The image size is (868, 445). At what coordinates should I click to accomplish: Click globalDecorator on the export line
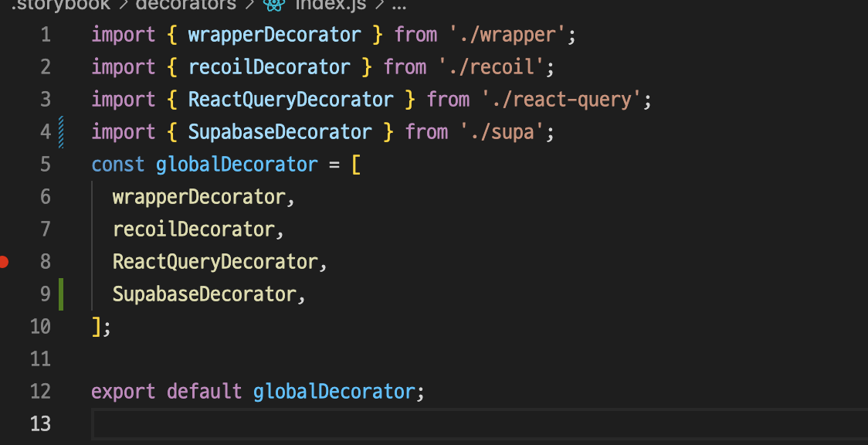(334, 392)
